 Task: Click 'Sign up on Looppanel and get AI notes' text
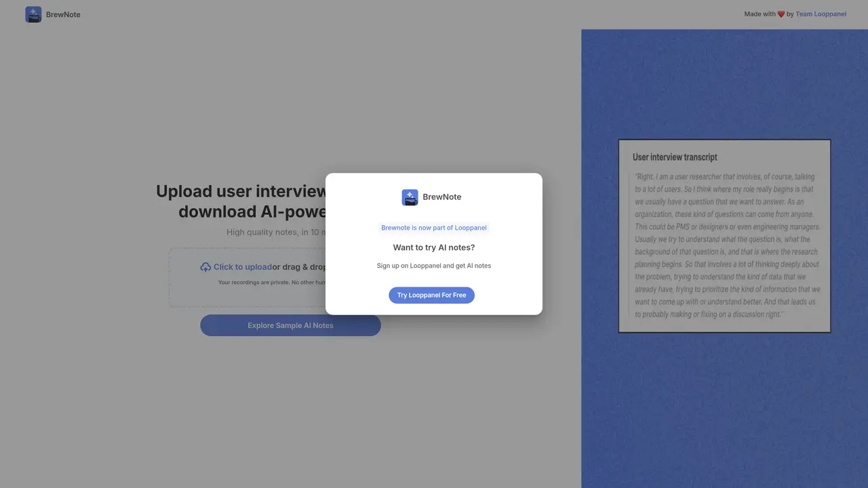coord(434,266)
